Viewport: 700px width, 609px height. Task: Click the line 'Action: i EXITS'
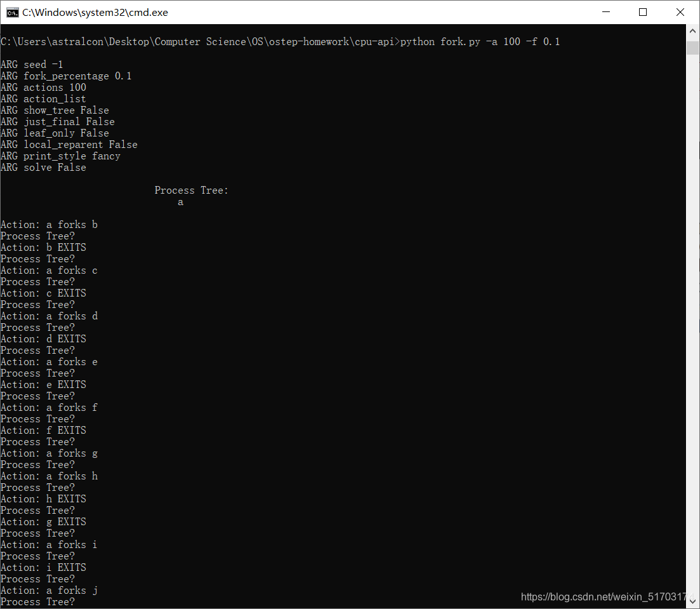point(43,568)
